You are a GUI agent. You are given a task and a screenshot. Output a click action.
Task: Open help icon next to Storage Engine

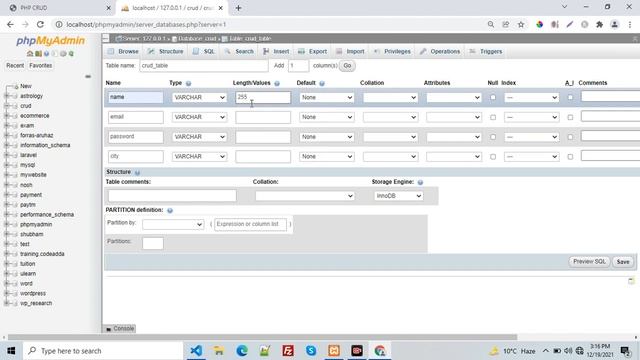[420, 182]
